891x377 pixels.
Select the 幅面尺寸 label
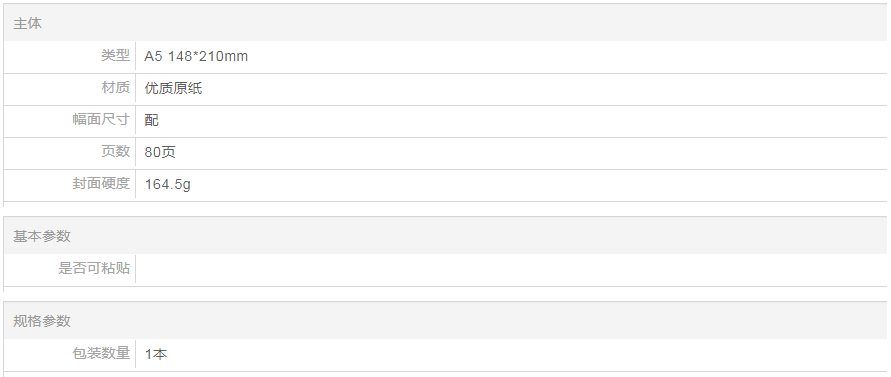click(x=101, y=119)
